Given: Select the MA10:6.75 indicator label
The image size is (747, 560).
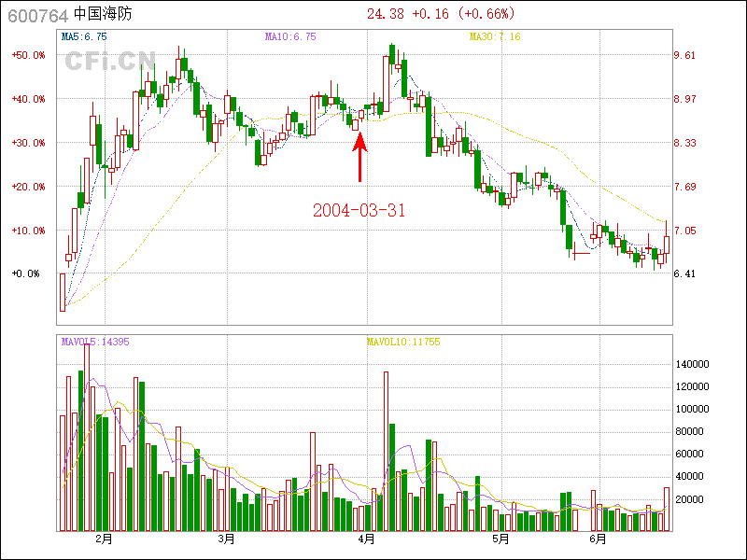Looking at the screenshot, I should pos(290,36).
